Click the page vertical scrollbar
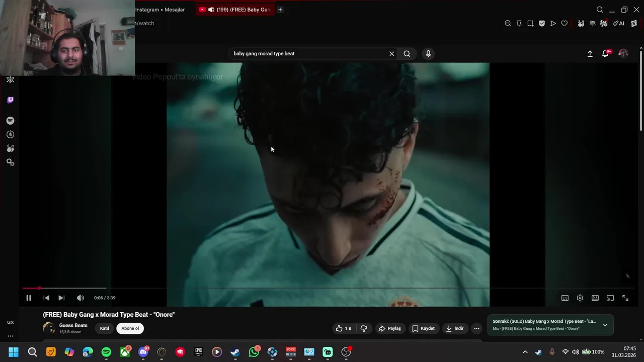The image size is (644, 362). pos(641,90)
